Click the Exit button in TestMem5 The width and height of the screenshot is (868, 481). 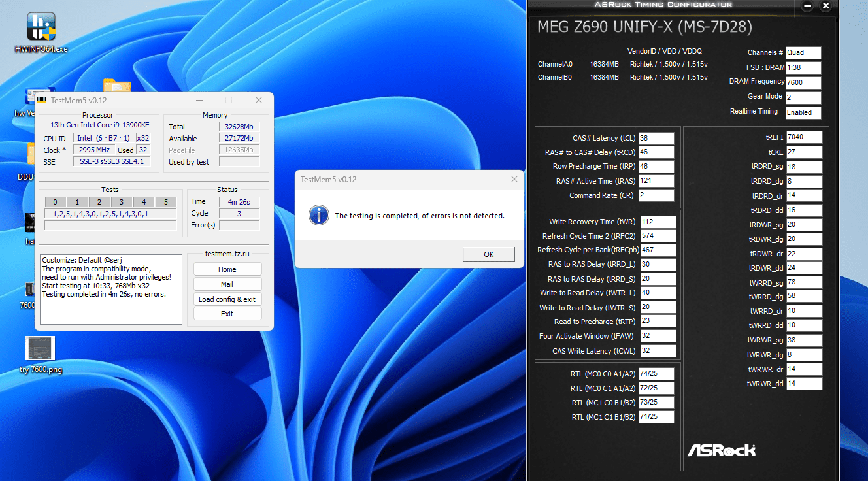point(227,314)
